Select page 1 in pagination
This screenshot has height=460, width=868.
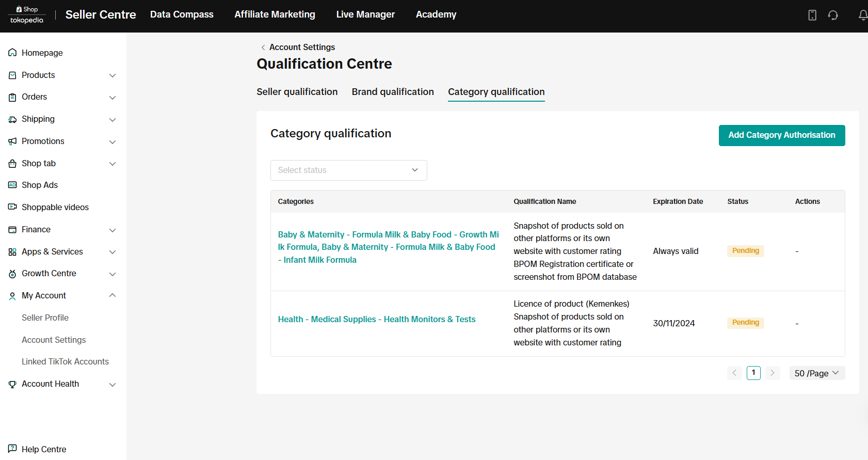coord(753,373)
